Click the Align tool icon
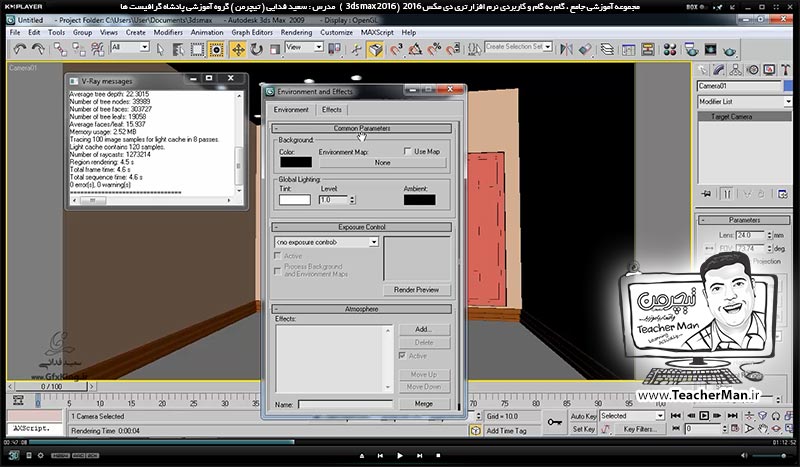 pos(585,50)
